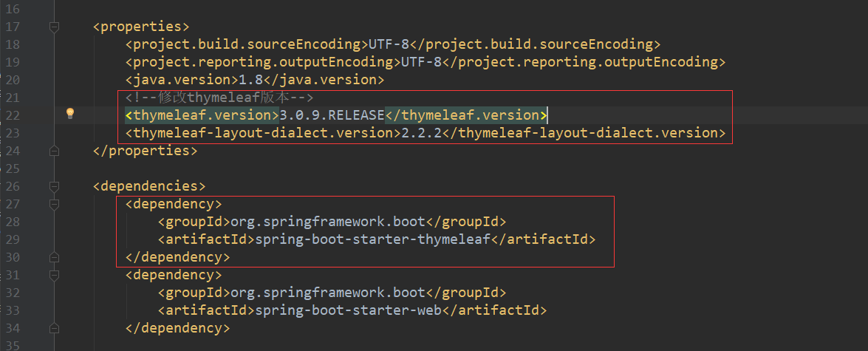The width and height of the screenshot is (868, 351).
Task: Click line number 17 in gutter
Action: (13, 27)
